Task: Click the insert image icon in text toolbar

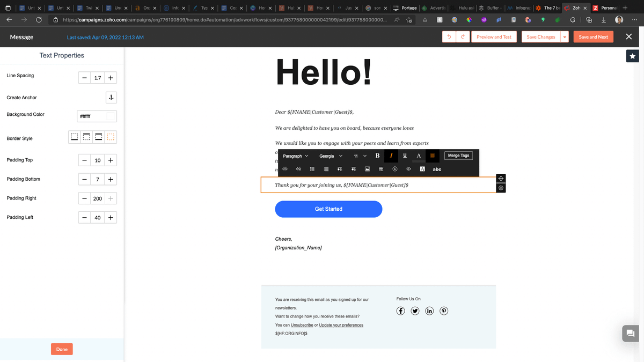Action: click(368, 169)
